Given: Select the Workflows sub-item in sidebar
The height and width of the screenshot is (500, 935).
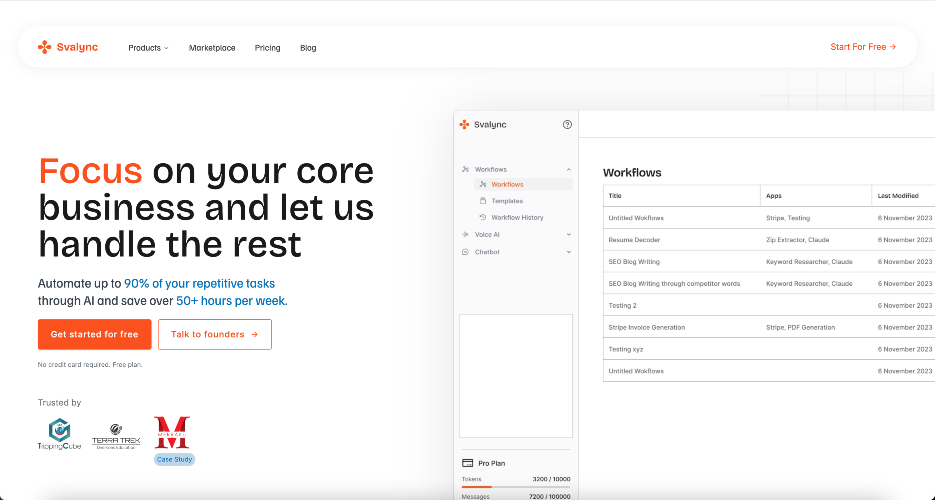Looking at the screenshot, I should (x=523, y=185).
